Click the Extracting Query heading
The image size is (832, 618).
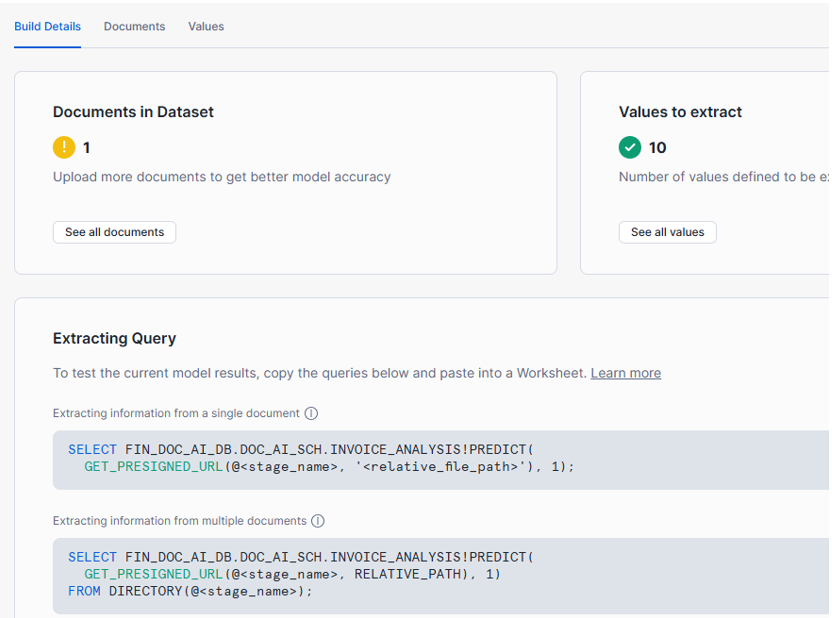[x=114, y=338]
